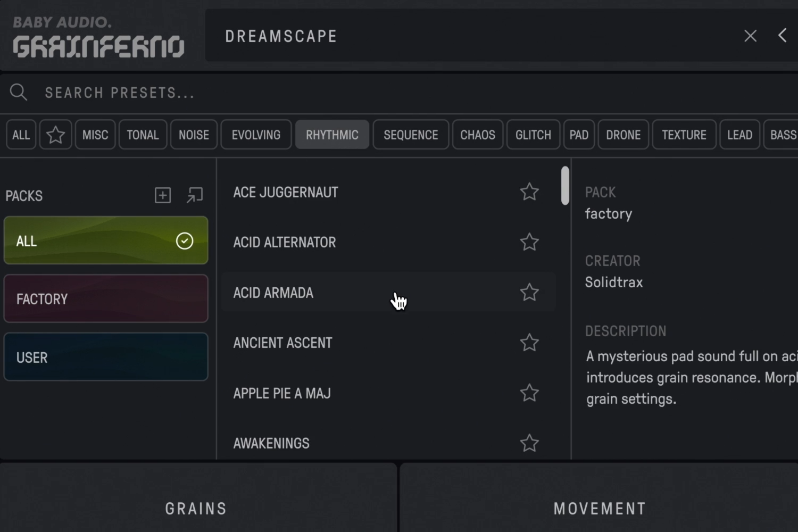Favorite the Acid Alternator preset star
Screen dimensions: 798x532
529,242
